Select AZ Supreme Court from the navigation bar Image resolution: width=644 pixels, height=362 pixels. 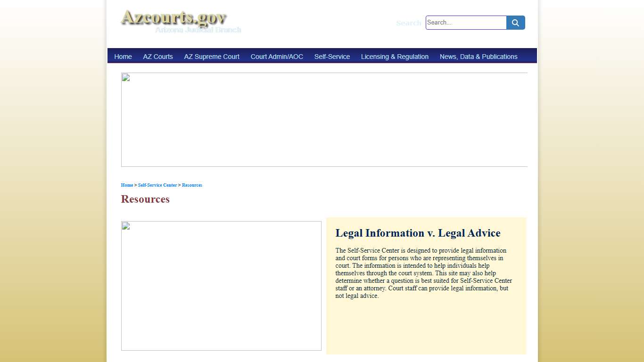211,56
